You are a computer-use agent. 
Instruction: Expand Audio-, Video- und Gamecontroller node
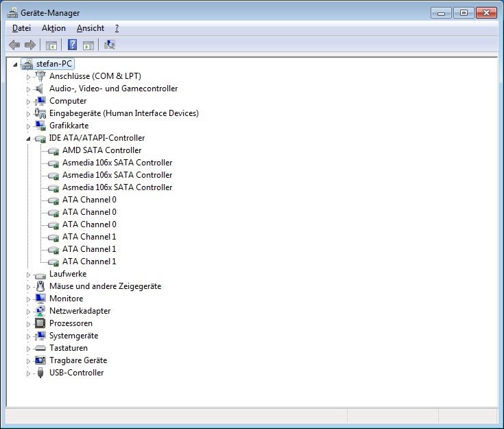coord(28,89)
